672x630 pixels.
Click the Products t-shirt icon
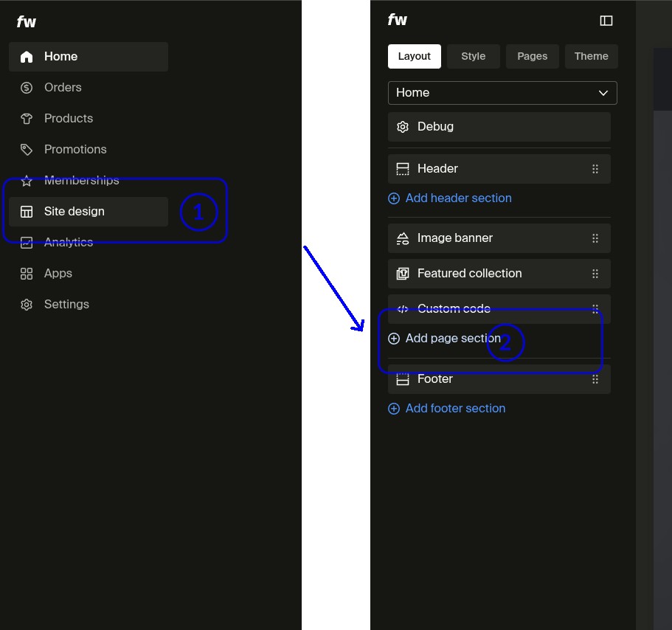coord(27,119)
